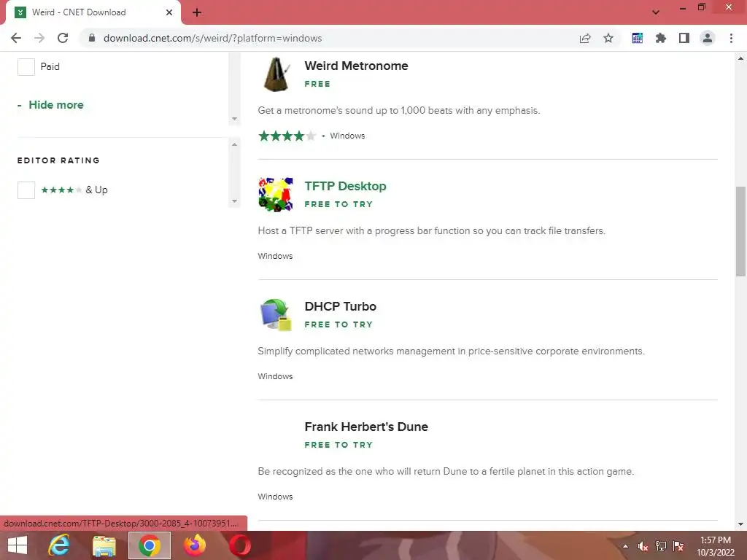Click the TFTP Desktop app icon
The height and width of the screenshot is (560, 747).
tap(275, 194)
